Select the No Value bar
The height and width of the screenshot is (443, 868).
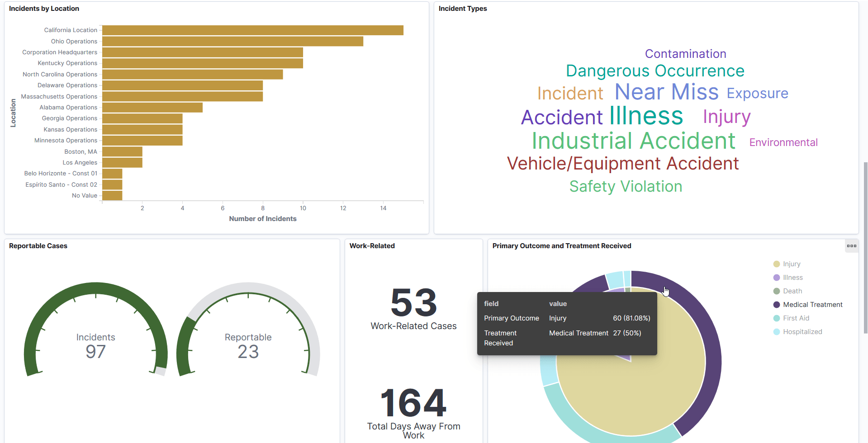click(x=112, y=195)
